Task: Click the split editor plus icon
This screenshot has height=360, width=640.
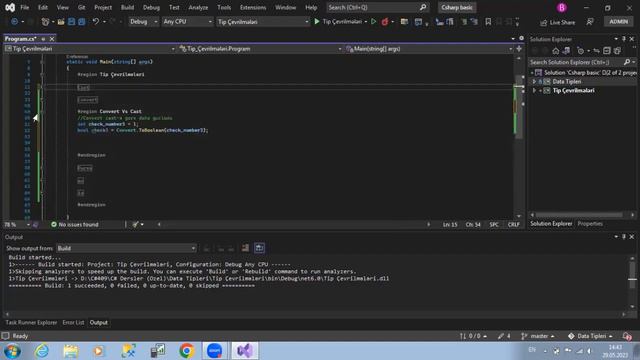Action: tap(519, 49)
